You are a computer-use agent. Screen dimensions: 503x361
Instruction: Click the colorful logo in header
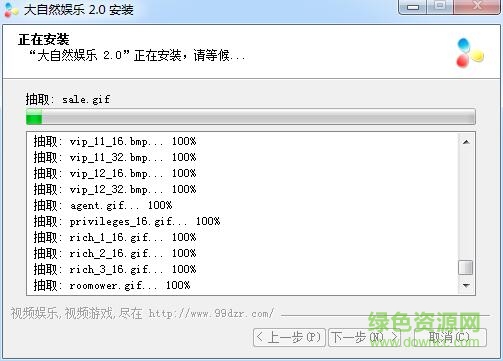click(x=469, y=53)
